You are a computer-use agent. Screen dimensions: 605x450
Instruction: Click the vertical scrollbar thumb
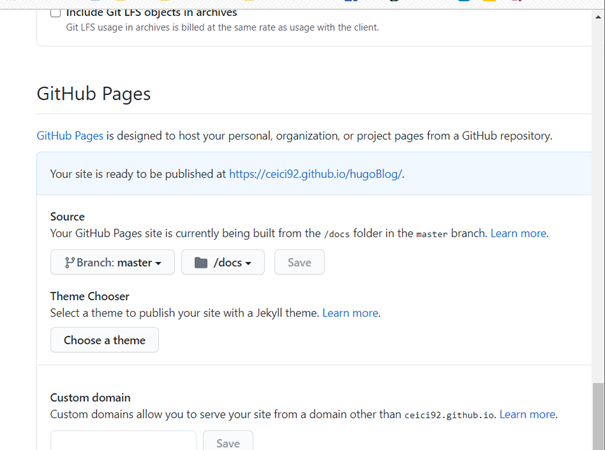click(x=598, y=416)
